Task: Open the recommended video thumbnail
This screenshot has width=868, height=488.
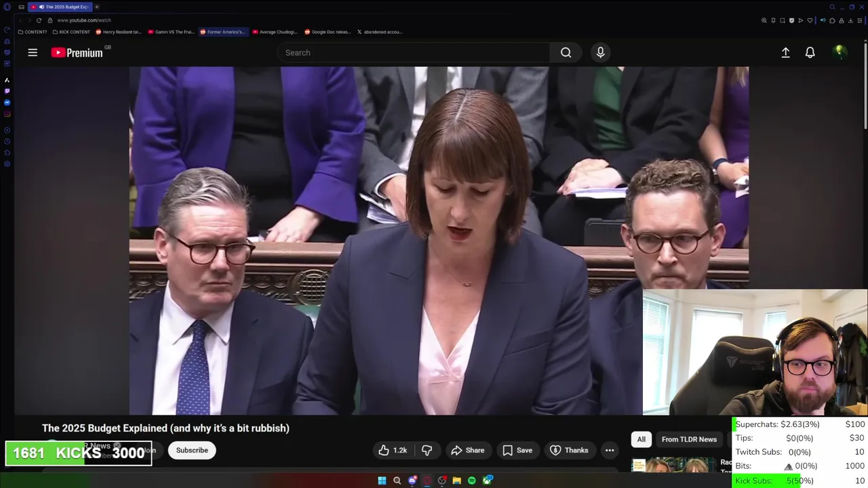Action: pyautogui.click(x=673, y=465)
